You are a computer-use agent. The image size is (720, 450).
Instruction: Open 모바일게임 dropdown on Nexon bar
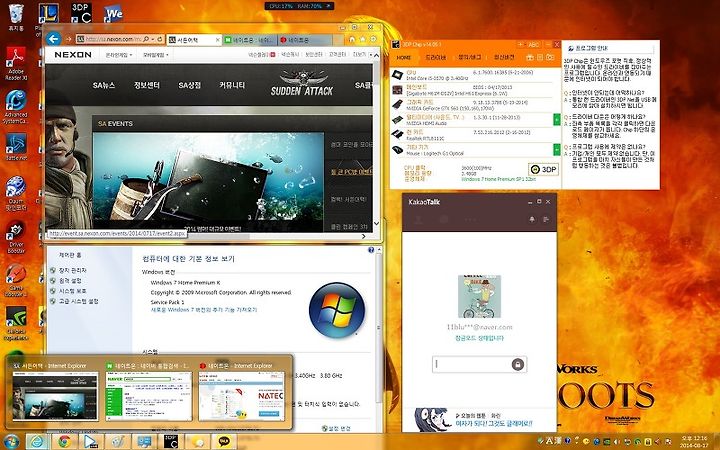point(155,55)
